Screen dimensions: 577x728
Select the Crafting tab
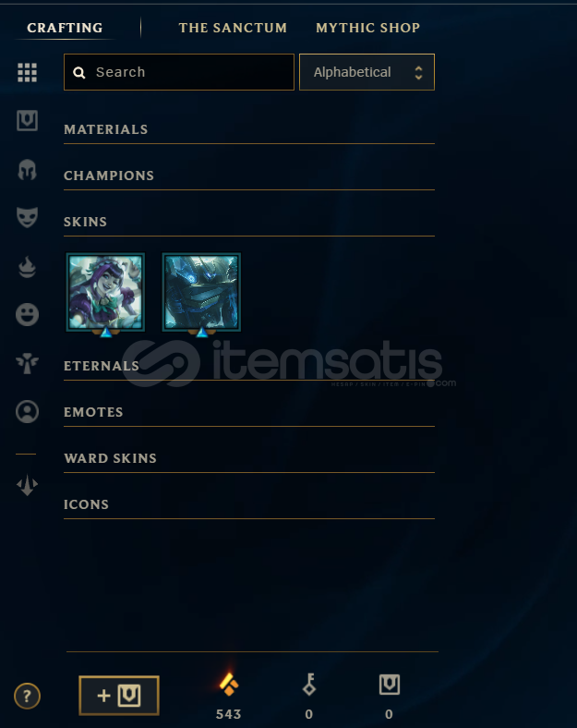(x=65, y=28)
